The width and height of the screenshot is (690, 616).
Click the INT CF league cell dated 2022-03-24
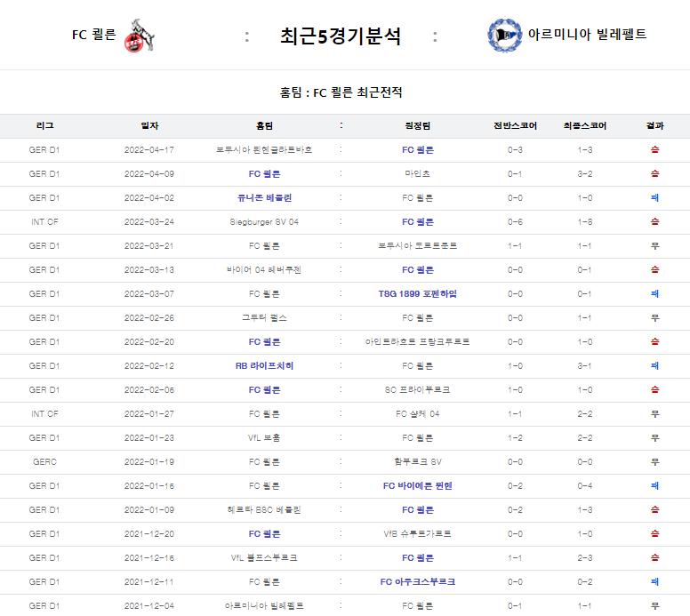click(x=44, y=221)
